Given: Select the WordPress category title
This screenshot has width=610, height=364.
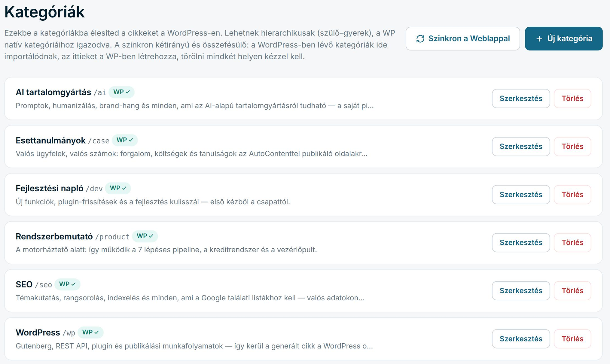Looking at the screenshot, I should (x=38, y=332).
